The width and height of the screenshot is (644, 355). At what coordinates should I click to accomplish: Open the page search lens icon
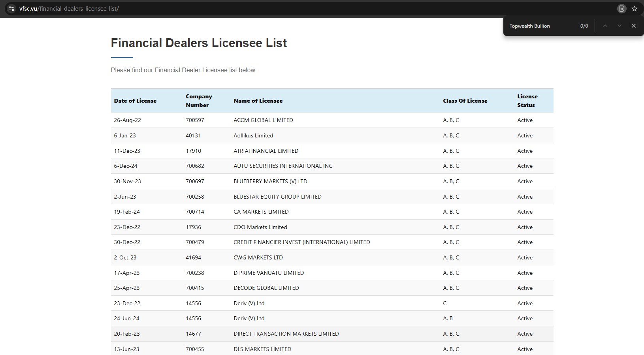pyautogui.click(x=622, y=9)
